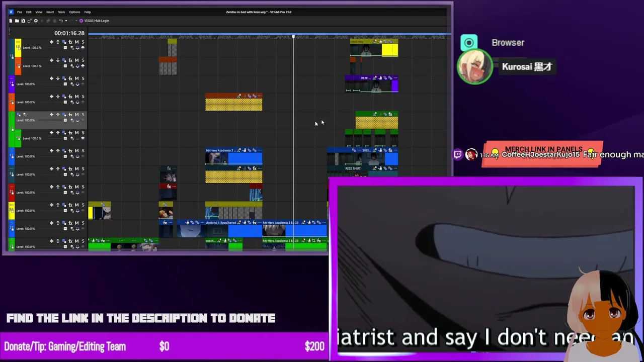Click the Browser source icon
The height and width of the screenshot is (362, 644).
(x=469, y=43)
